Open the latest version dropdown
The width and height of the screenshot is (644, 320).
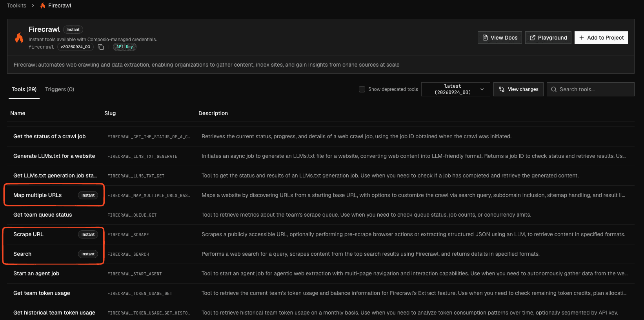[x=456, y=89]
